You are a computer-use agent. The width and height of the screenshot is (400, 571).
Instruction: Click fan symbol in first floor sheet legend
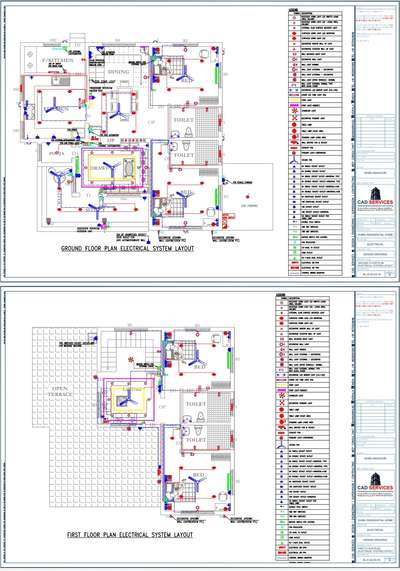[x=281, y=445]
